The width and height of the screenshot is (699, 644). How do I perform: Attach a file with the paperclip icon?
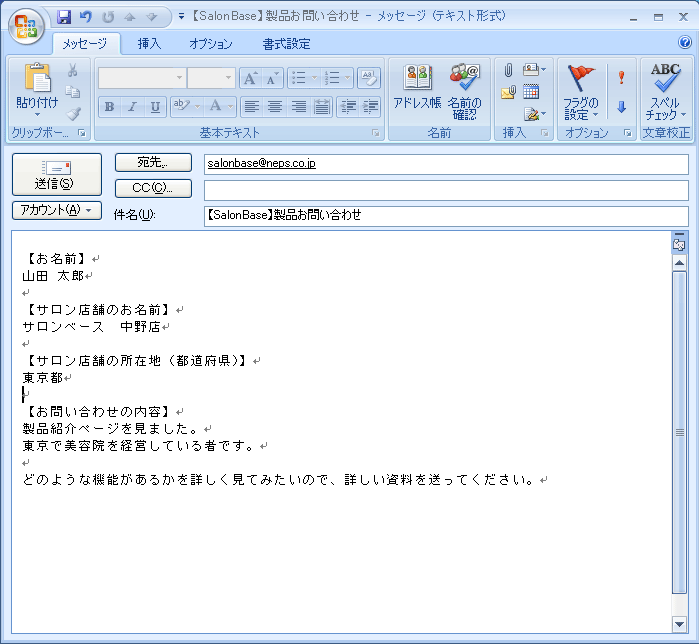click(508, 70)
